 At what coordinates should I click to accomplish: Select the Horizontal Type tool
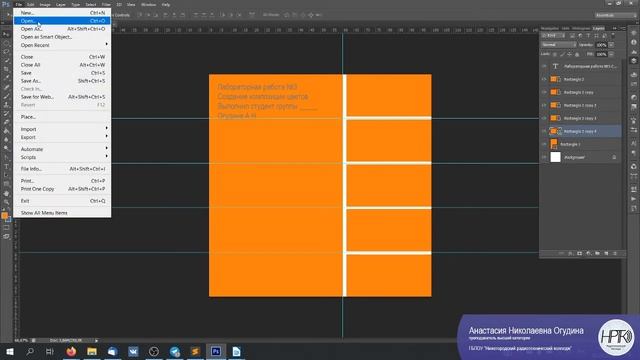point(6,167)
